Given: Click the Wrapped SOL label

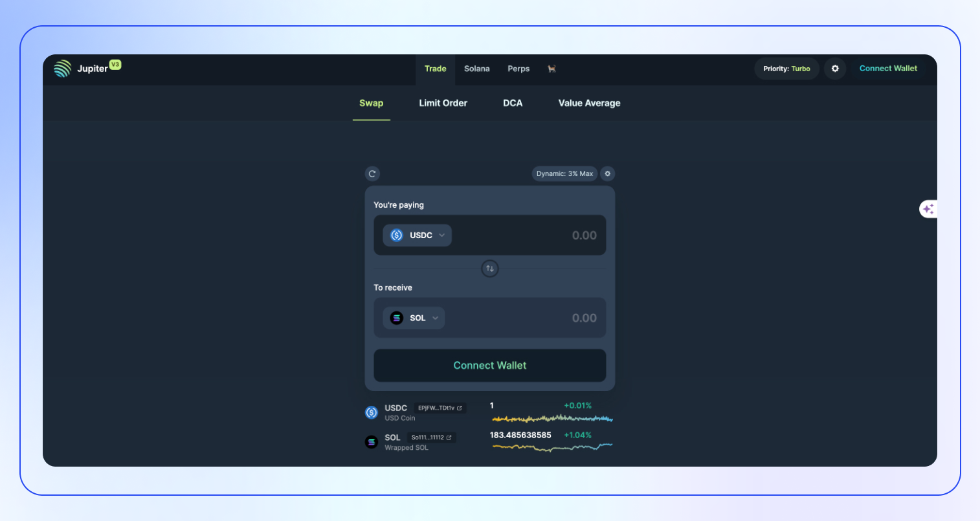Looking at the screenshot, I should tap(406, 448).
